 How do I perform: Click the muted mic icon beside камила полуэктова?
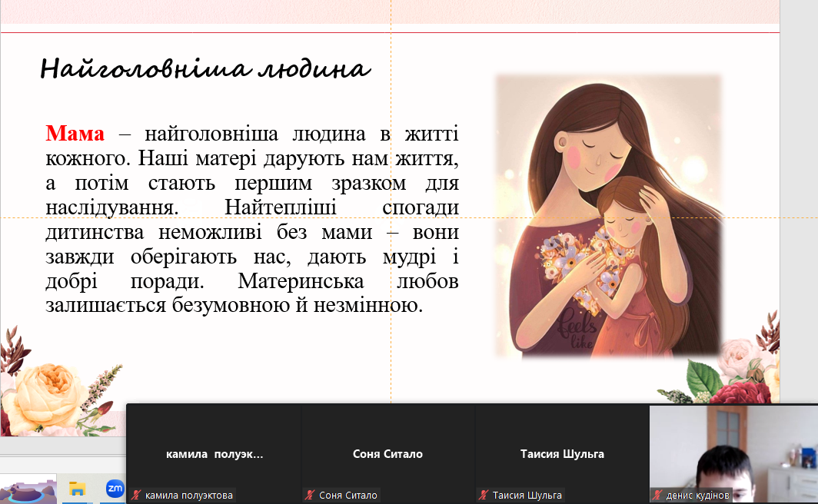point(137,495)
